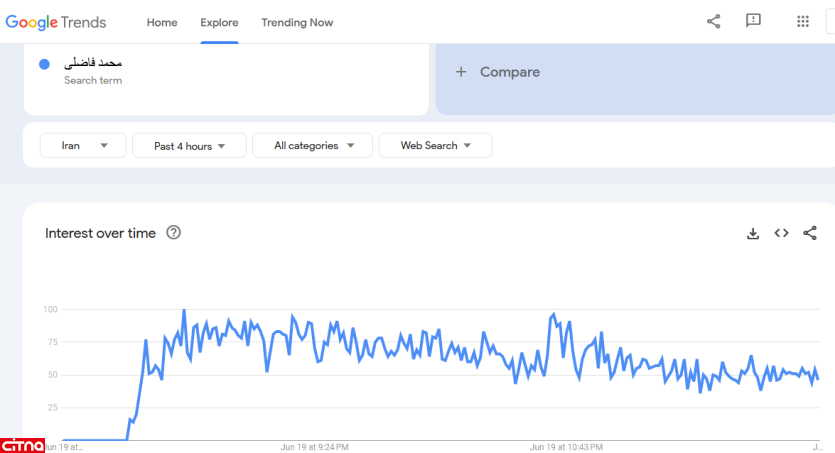This screenshot has height=453, width=835.
Task: Expand the Iran region dropdown
Action: [x=83, y=146]
